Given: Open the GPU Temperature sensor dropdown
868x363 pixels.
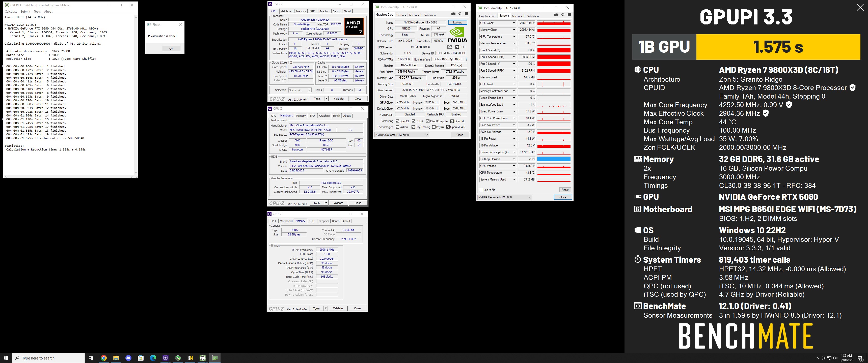Looking at the screenshot, I should point(514,36).
